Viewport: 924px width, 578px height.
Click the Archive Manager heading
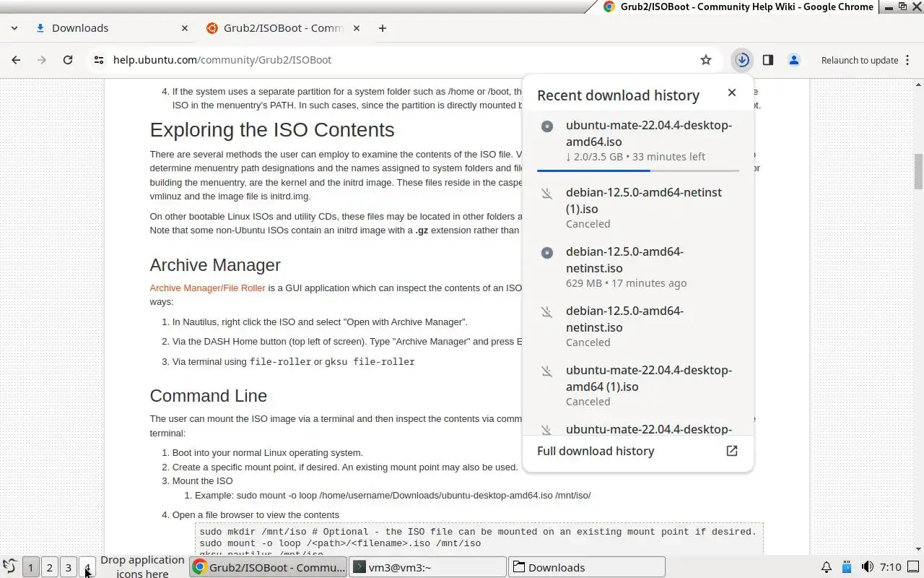[x=215, y=265]
